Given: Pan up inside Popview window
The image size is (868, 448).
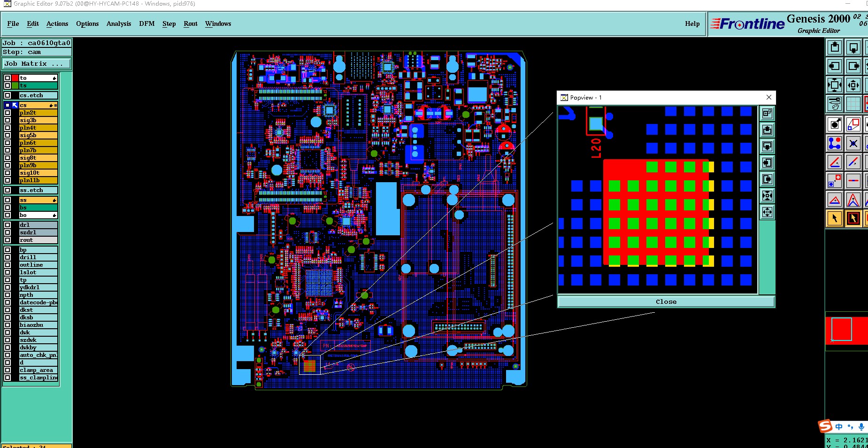Looking at the screenshot, I should click(x=767, y=130).
